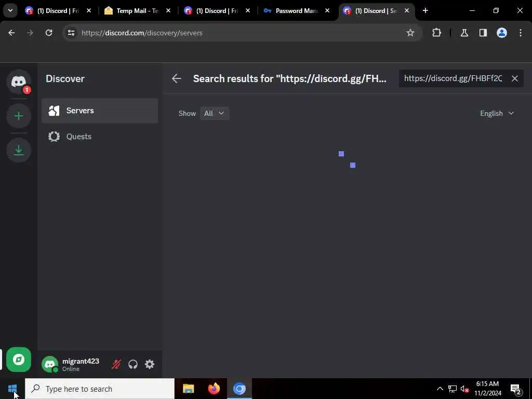Toggle deafen with the headphones icon
The height and width of the screenshot is (399, 532).
133,364
